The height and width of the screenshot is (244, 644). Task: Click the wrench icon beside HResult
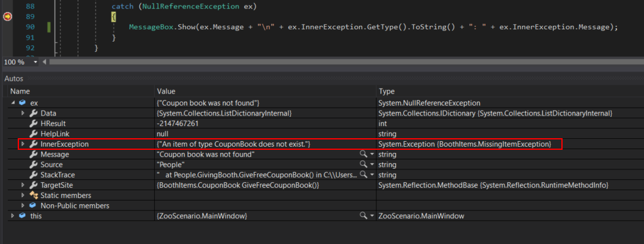[34, 124]
